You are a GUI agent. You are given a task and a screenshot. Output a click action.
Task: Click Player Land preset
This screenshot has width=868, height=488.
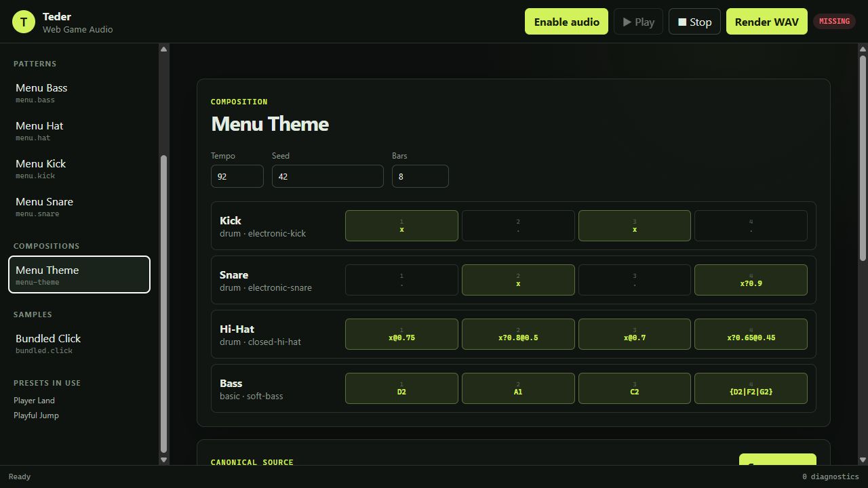34,401
